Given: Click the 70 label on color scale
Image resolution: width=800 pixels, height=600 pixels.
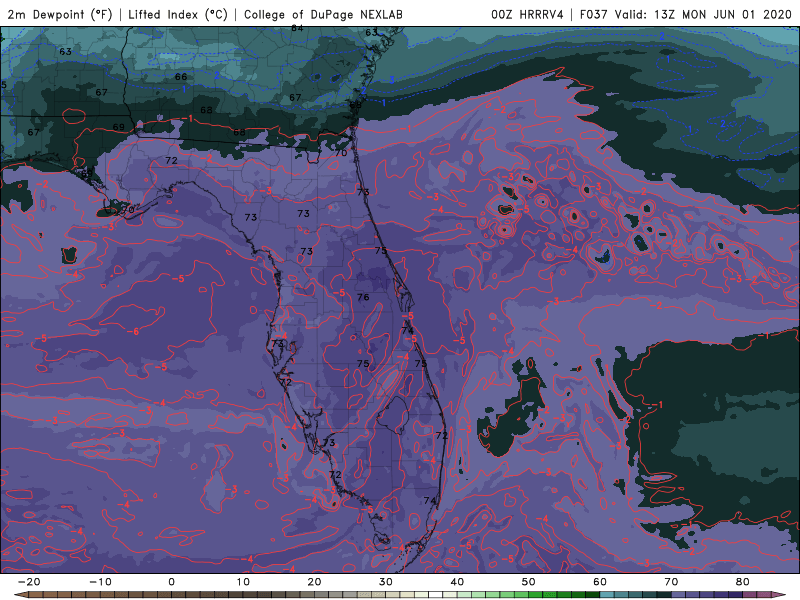Looking at the screenshot, I should click(671, 582).
